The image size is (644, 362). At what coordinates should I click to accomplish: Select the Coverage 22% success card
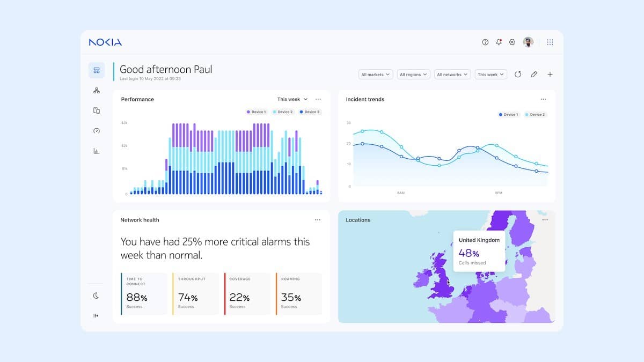click(247, 294)
